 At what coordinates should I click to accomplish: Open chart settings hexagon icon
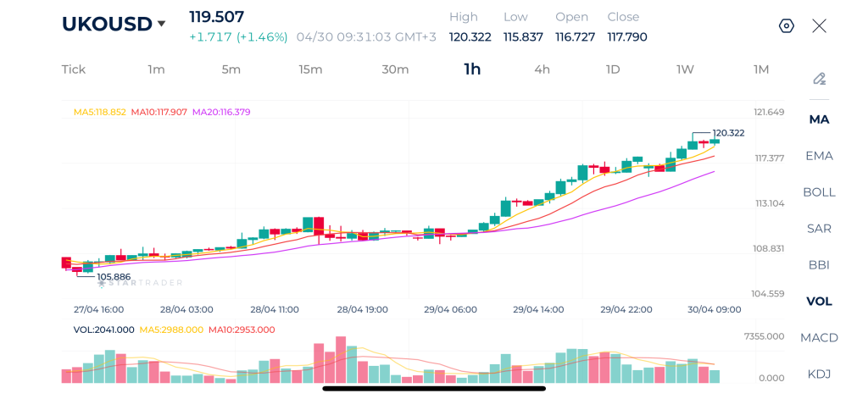786,25
